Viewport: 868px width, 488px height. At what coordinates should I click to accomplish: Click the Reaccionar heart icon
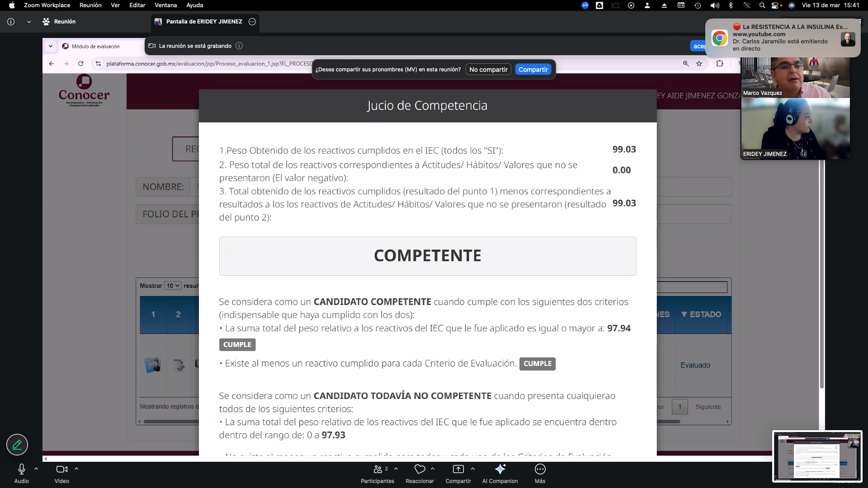420,469
